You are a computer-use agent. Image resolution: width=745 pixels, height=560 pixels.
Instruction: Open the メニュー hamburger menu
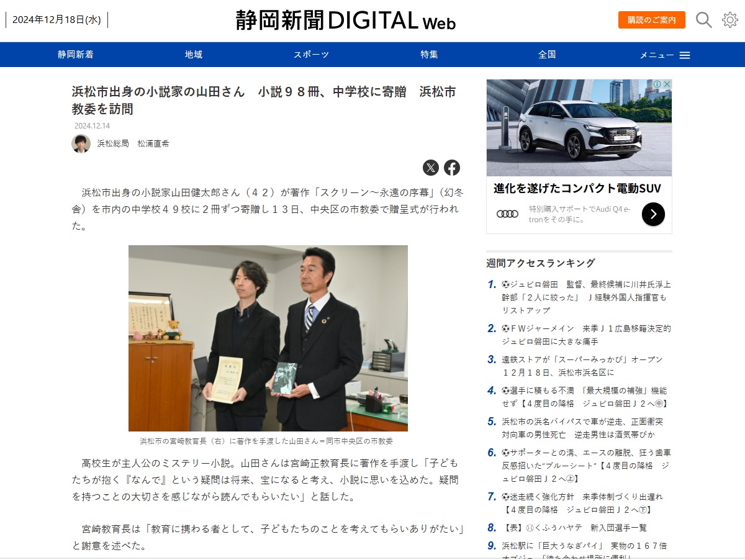(x=665, y=55)
